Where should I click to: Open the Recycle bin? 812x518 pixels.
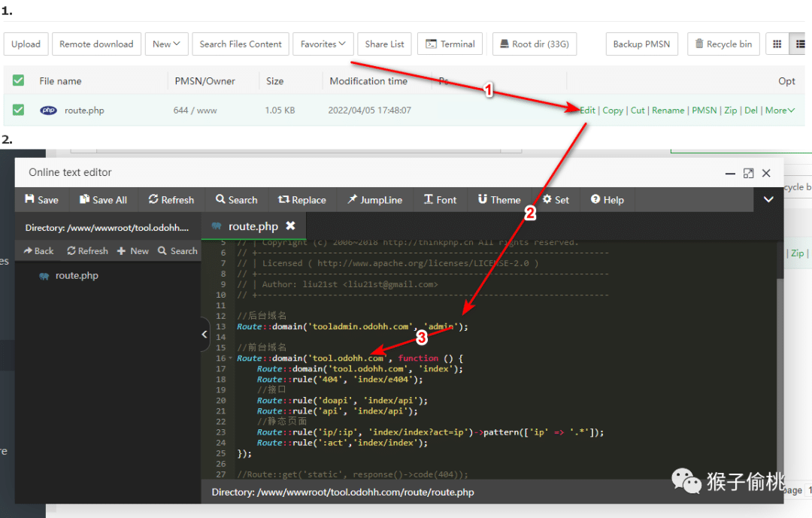click(723, 44)
